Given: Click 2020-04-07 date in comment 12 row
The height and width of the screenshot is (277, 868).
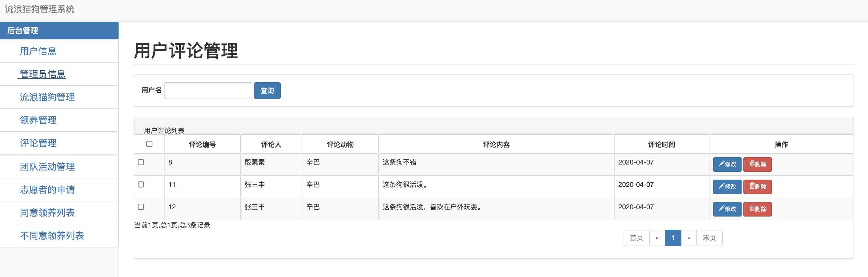Looking at the screenshot, I should tap(636, 207).
